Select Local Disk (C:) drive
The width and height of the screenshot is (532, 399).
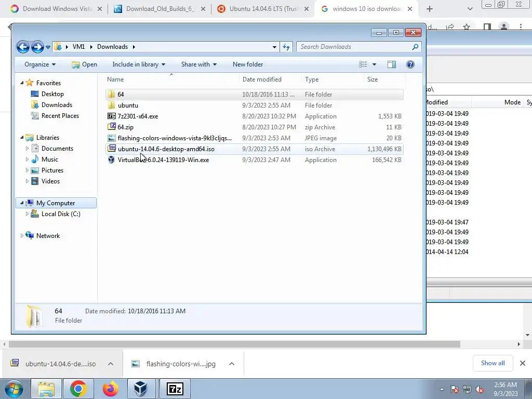(x=61, y=214)
